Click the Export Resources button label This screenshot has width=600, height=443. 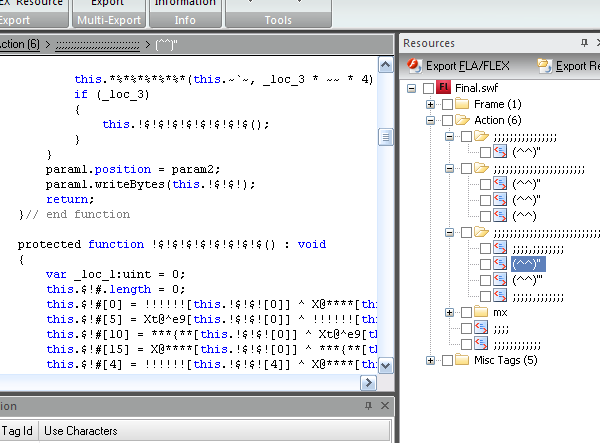tap(577, 66)
